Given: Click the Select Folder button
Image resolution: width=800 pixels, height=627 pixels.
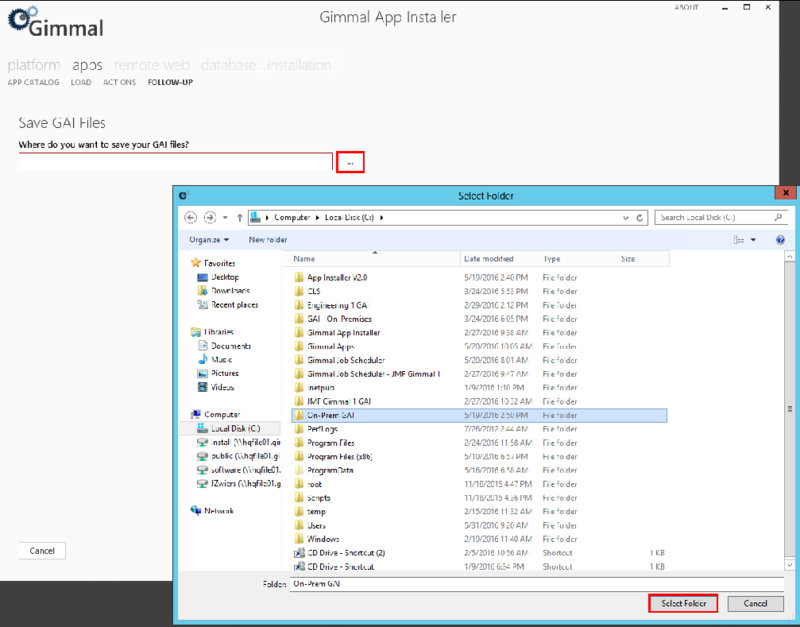Looking at the screenshot, I should [x=683, y=603].
